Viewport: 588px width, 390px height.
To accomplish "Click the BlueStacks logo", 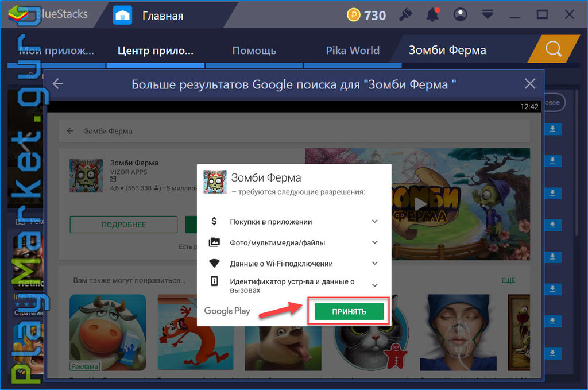I will [x=18, y=14].
